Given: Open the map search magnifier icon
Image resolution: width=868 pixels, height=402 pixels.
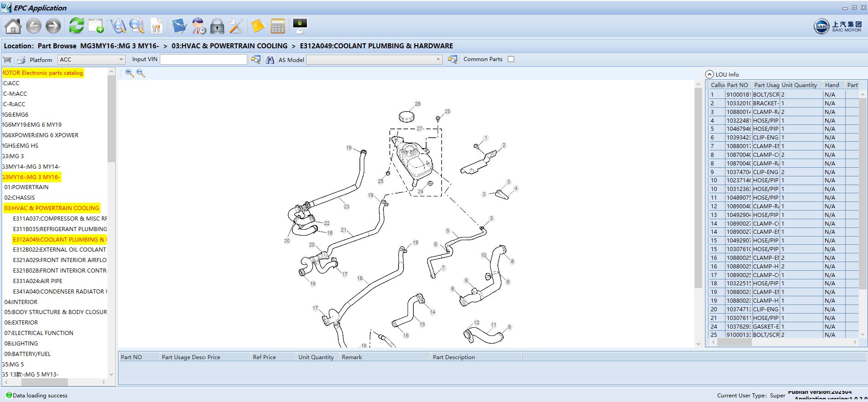Looking at the screenshot, I should click(x=118, y=26).
